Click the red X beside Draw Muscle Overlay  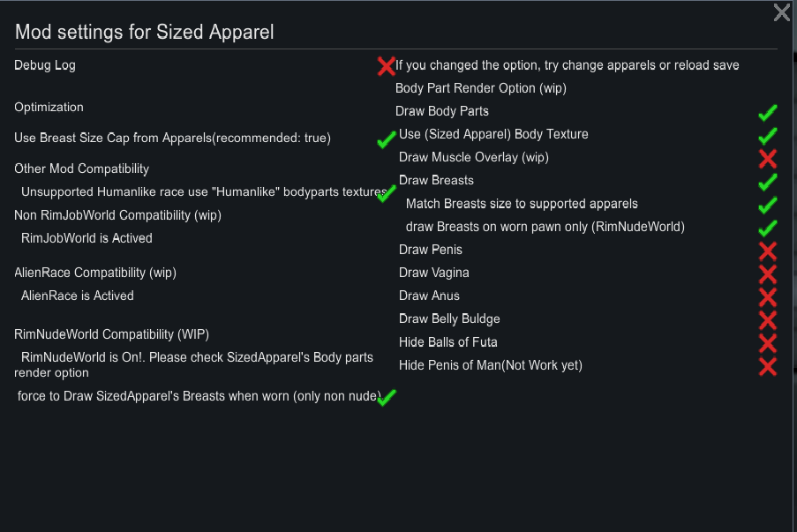(767, 158)
